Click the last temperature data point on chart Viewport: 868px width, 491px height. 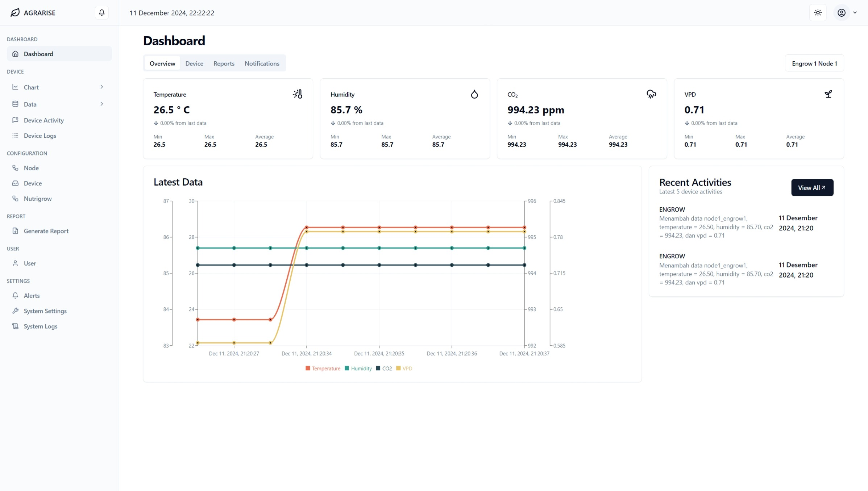524,228
